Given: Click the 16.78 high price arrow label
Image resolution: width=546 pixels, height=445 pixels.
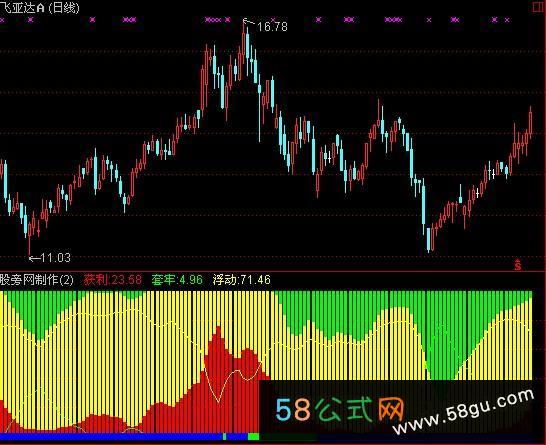Looking at the screenshot, I should click(266, 25).
